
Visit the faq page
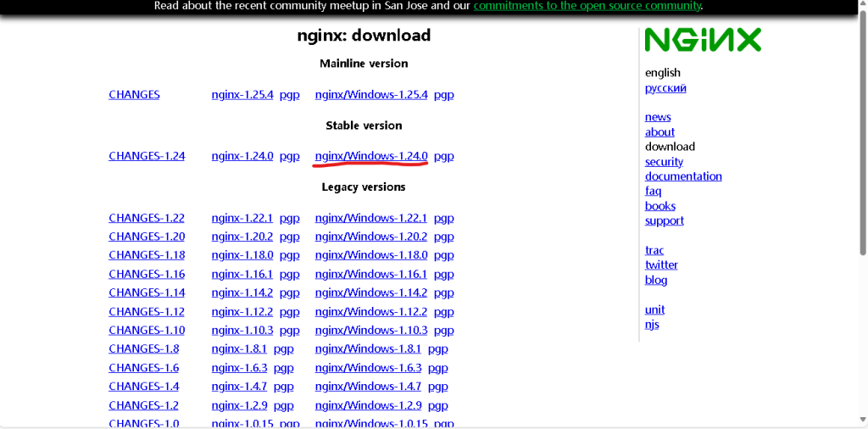pyautogui.click(x=653, y=191)
